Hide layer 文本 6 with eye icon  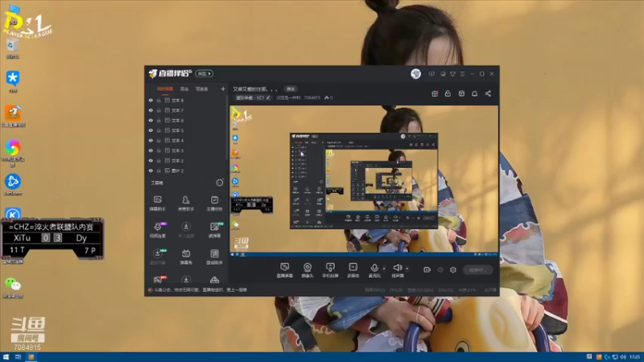(x=151, y=120)
